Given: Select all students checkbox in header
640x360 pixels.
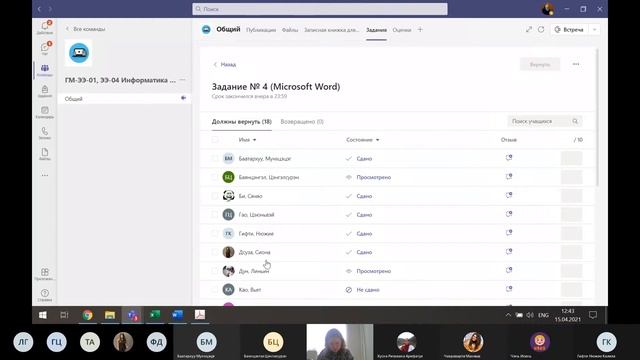Looking at the screenshot, I should coord(215,140).
